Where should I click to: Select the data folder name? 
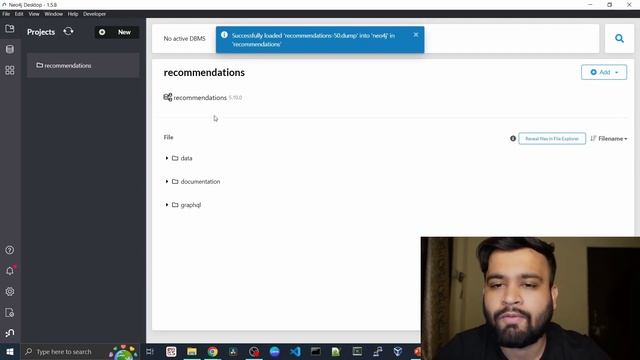tap(186, 158)
